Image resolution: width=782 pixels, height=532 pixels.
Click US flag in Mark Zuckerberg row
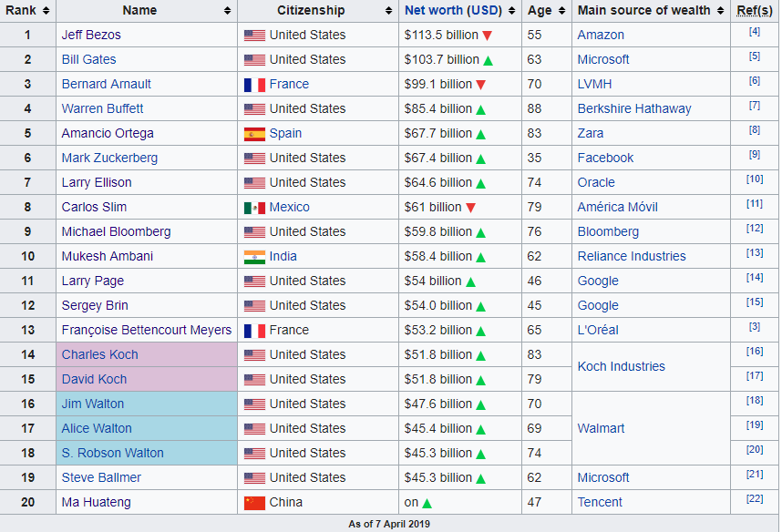click(254, 159)
